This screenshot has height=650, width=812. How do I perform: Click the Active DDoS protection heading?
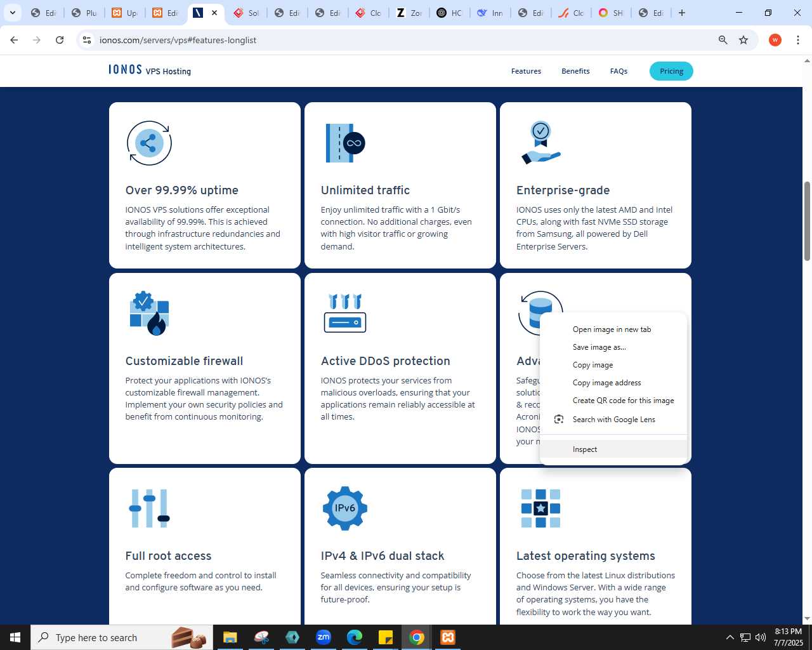coord(385,361)
